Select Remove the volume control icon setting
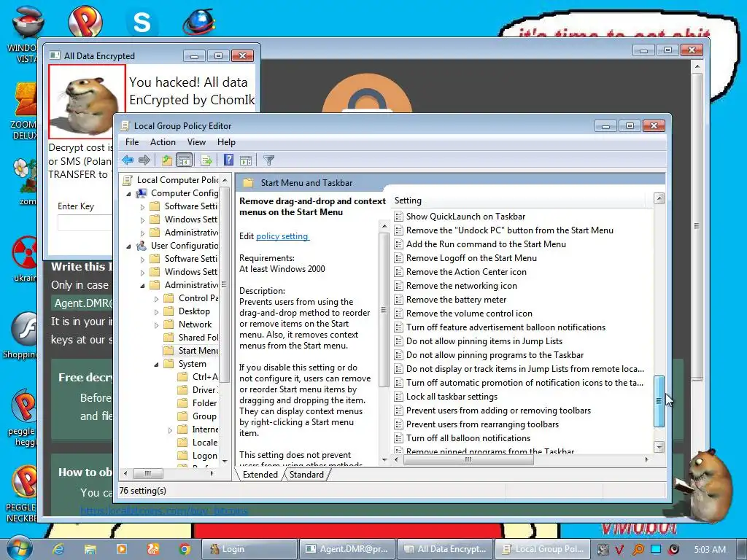The height and width of the screenshot is (560, 747). [469, 314]
